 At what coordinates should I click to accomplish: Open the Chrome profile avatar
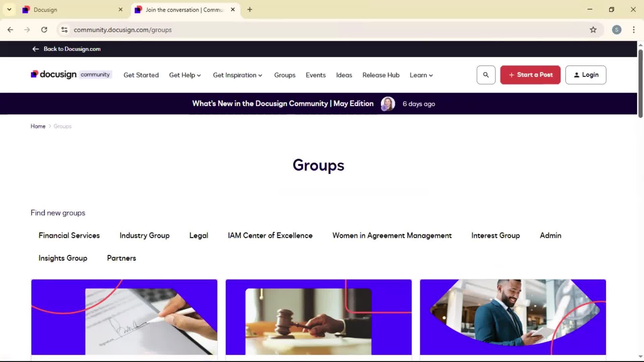click(x=616, y=30)
